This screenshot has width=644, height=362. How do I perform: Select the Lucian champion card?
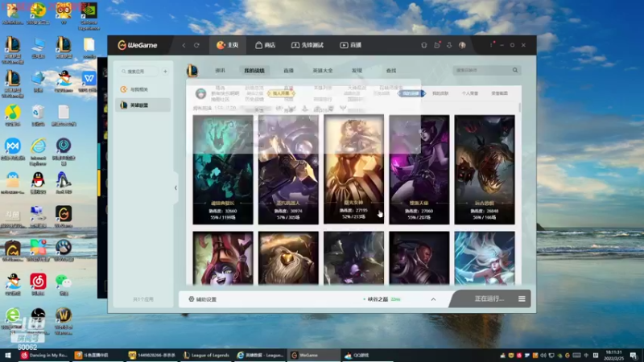click(419, 258)
